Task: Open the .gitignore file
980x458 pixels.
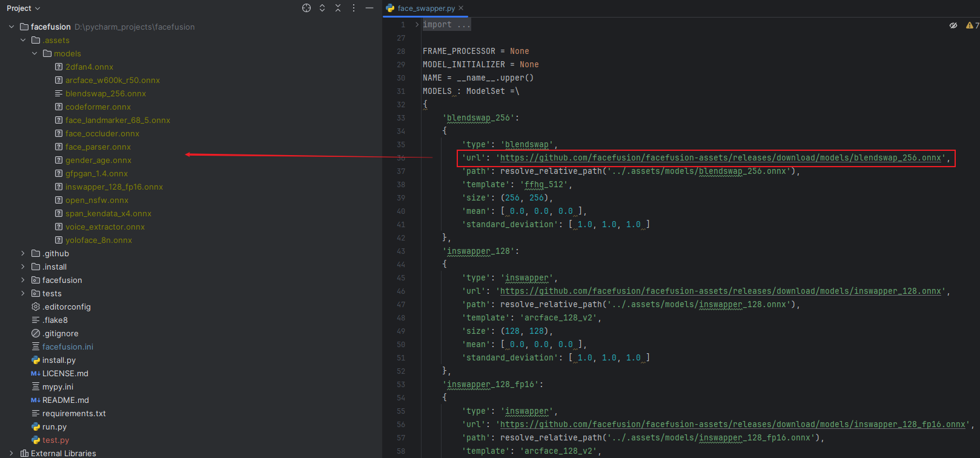Action: (60, 333)
